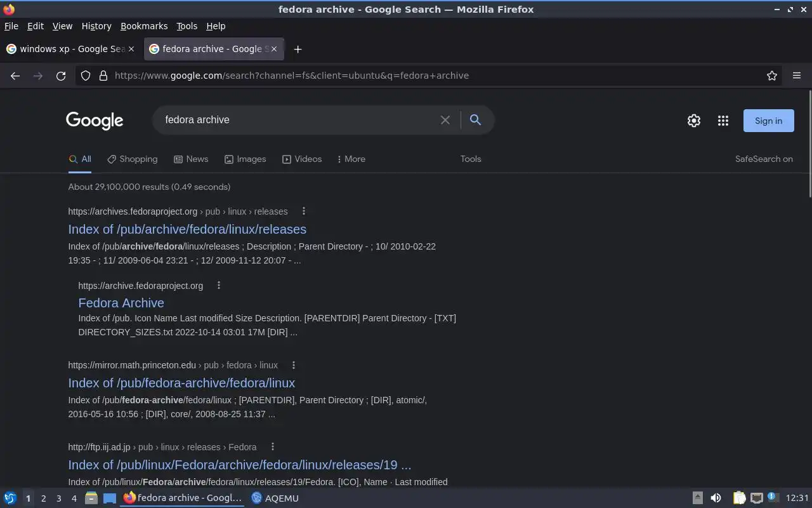Open the File menu
Image resolution: width=812 pixels, height=508 pixels.
point(11,26)
